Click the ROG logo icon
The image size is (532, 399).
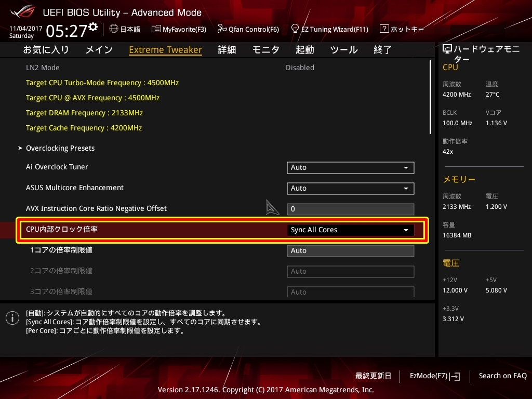pyautogui.click(x=22, y=12)
